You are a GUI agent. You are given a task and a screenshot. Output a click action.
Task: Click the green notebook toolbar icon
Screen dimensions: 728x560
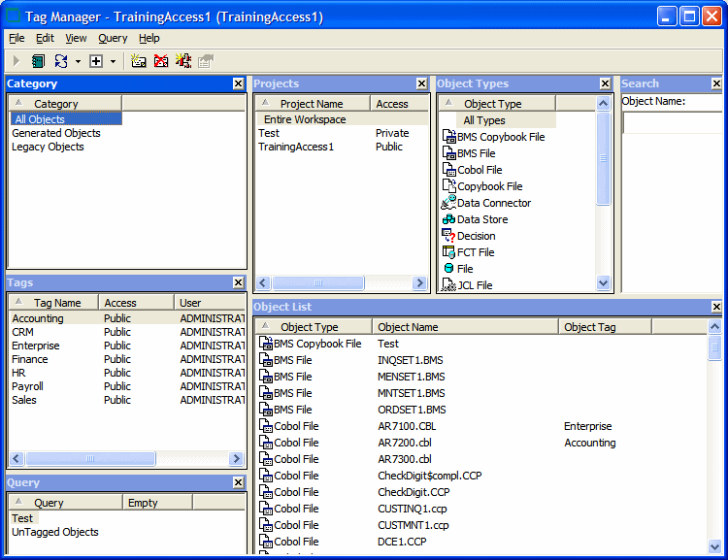coord(38,61)
